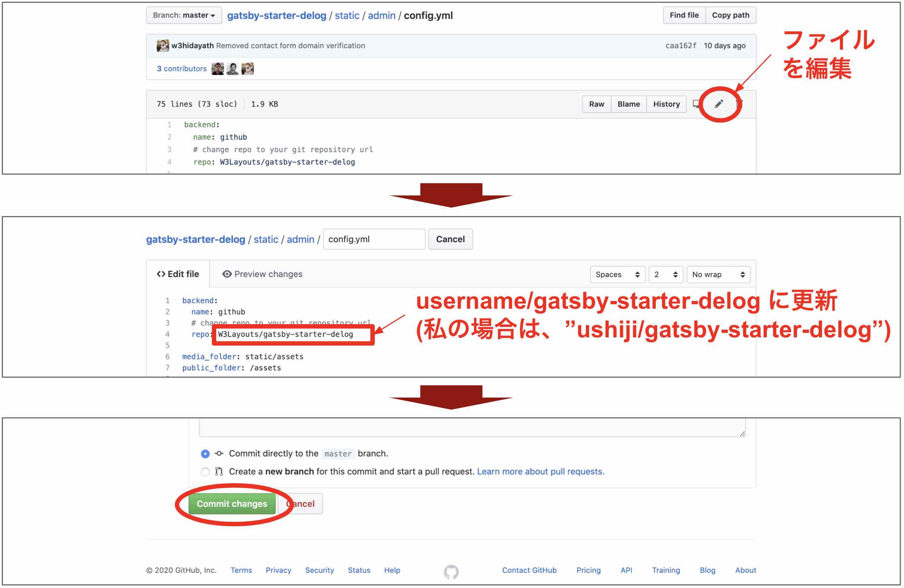Image resolution: width=904 pixels, height=588 pixels.
Task: Click the pencil edit file icon
Action: [x=719, y=104]
